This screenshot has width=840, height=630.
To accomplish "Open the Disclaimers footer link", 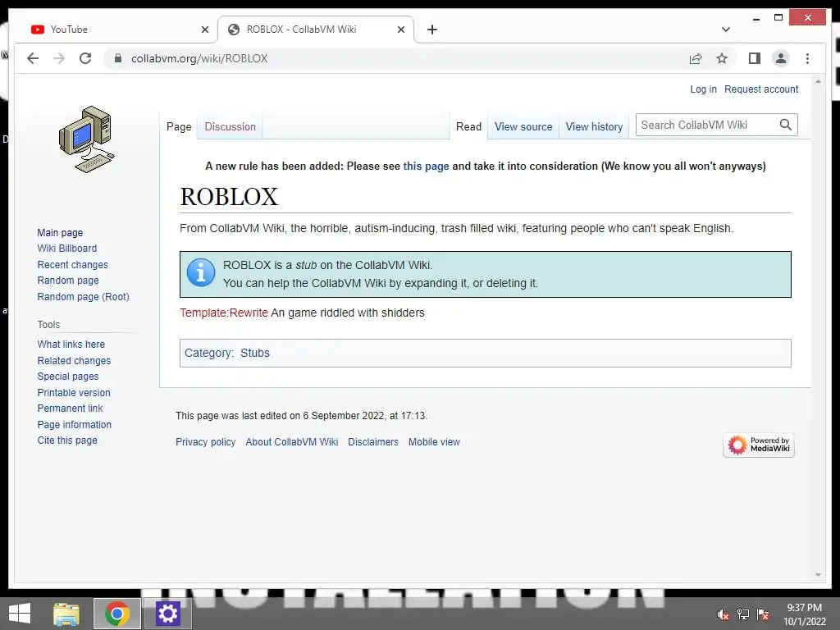I will click(373, 442).
